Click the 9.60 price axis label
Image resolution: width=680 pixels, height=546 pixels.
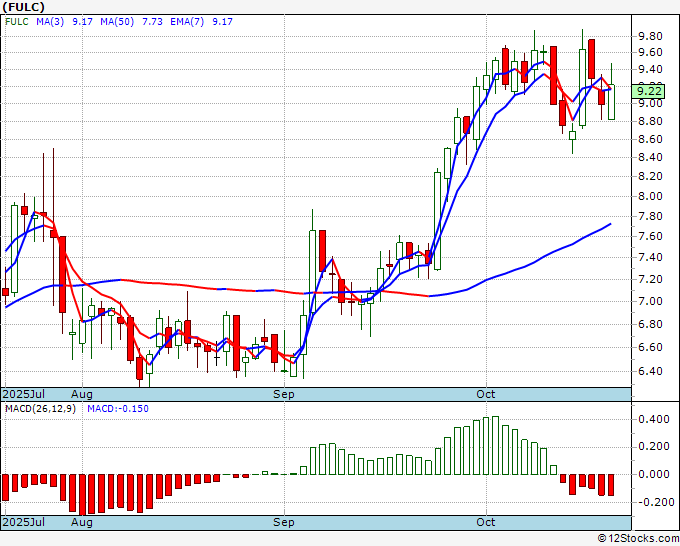[x=650, y=52]
